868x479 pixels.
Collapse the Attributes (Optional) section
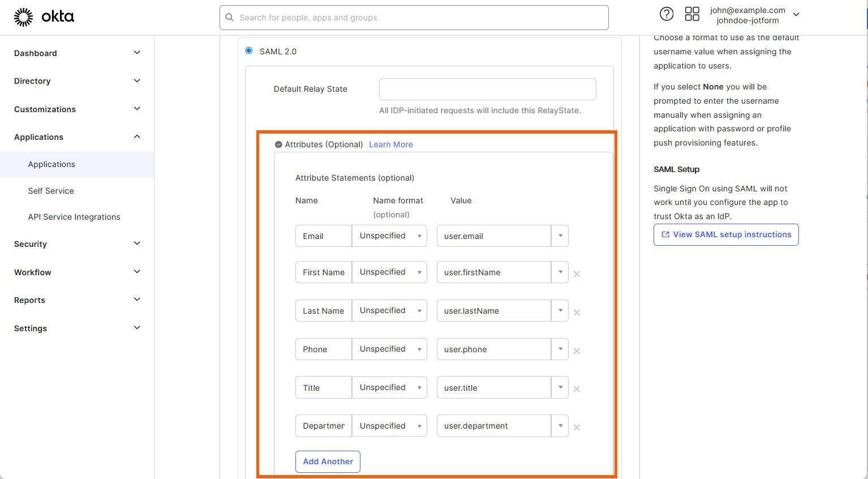point(278,144)
